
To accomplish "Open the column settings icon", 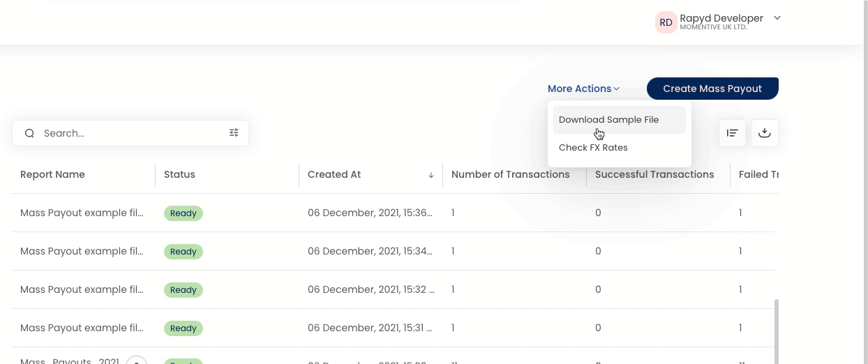I will pyautogui.click(x=733, y=133).
